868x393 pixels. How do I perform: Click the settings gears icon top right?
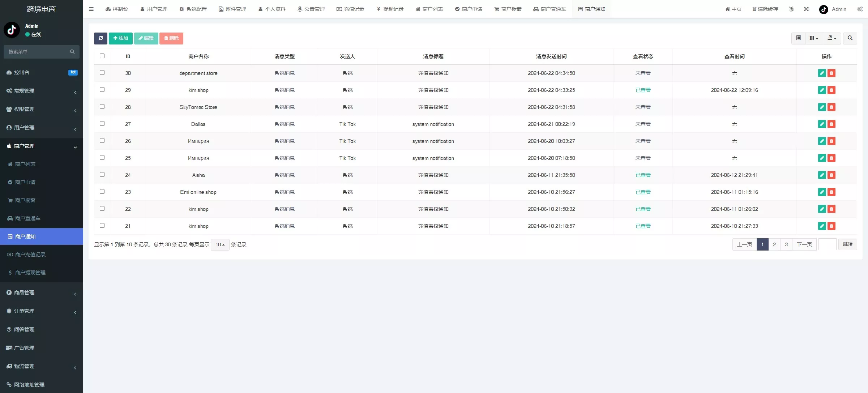[x=860, y=9]
